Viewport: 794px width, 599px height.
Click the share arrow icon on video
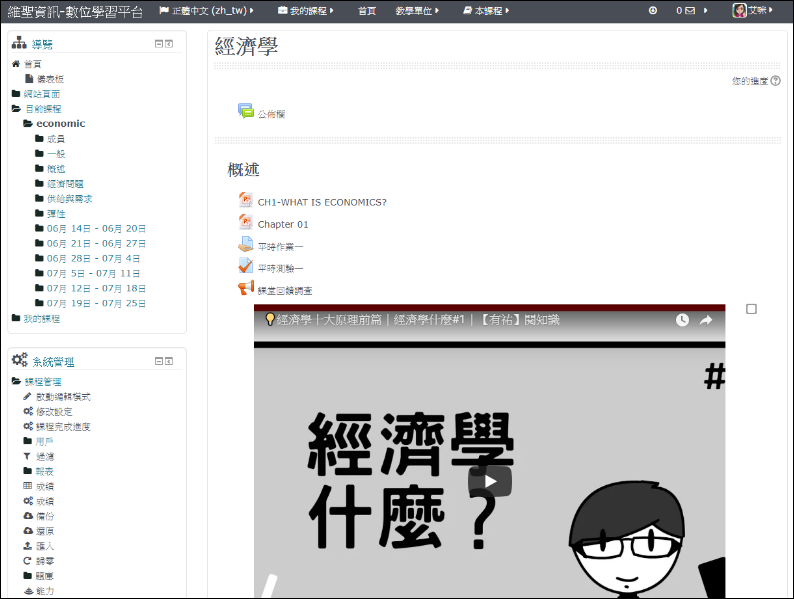tap(706, 320)
